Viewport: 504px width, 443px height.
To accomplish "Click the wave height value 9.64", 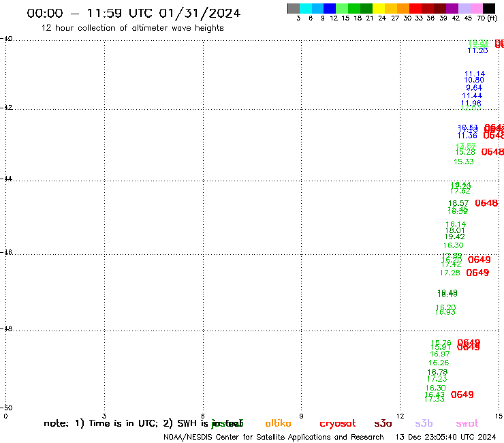I will pos(474,88).
